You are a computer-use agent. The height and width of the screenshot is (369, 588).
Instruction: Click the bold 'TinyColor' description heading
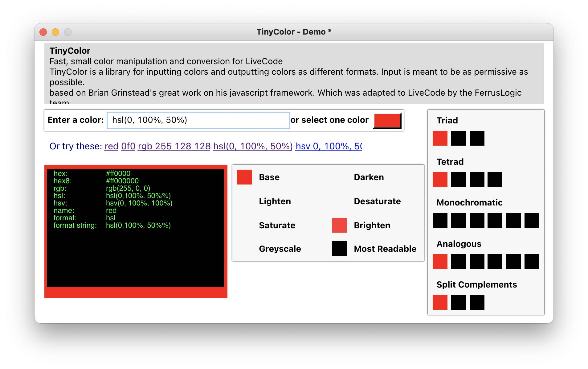point(70,51)
